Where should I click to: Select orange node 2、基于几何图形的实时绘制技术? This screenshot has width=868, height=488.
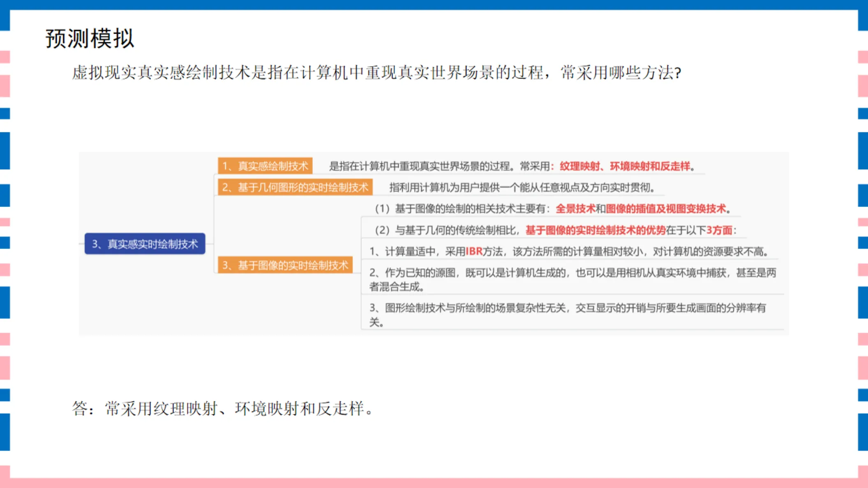(x=295, y=187)
